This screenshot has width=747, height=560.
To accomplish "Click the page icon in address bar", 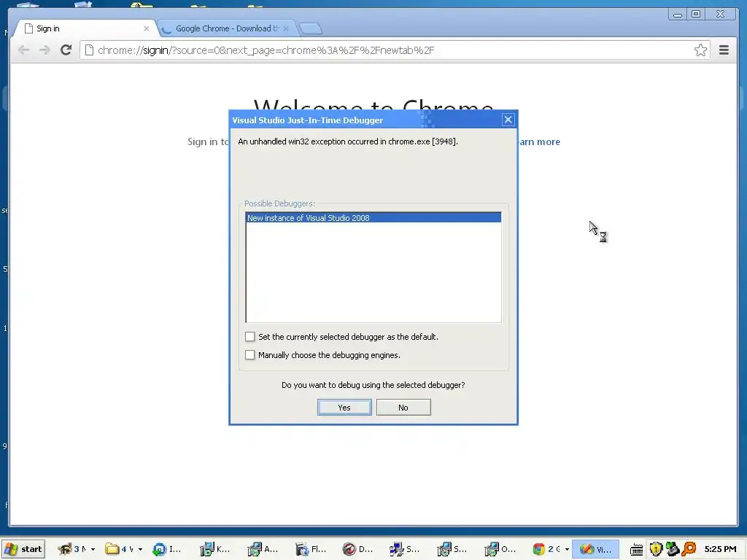I will pyautogui.click(x=89, y=50).
